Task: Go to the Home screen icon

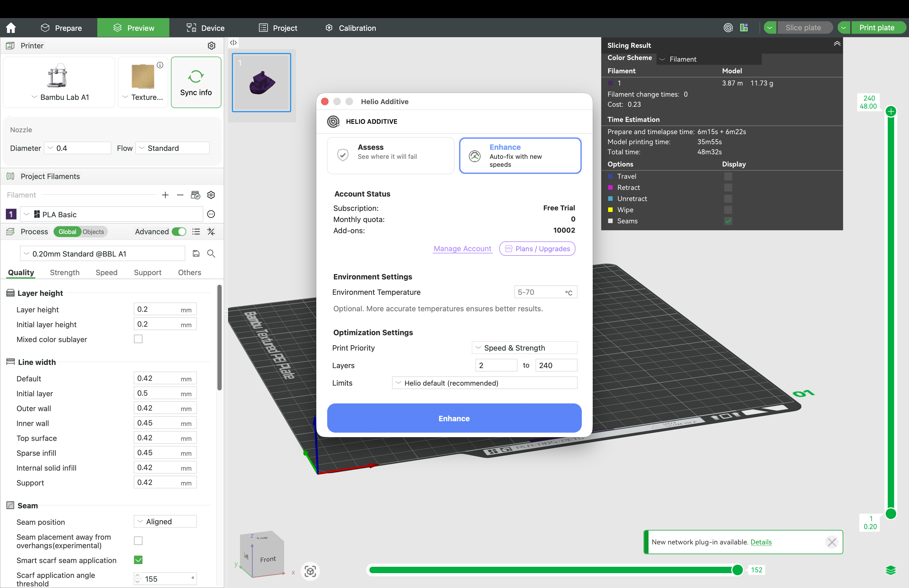Action: (x=11, y=28)
